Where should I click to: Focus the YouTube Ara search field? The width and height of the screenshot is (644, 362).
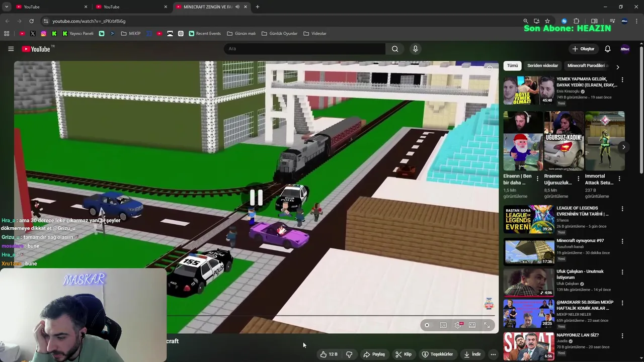coord(304,49)
